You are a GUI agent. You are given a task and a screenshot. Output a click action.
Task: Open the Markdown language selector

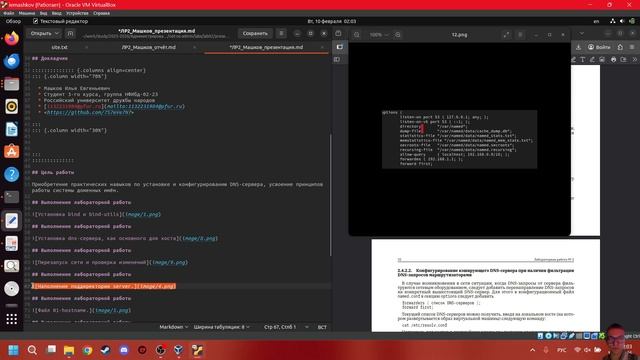click(173, 327)
